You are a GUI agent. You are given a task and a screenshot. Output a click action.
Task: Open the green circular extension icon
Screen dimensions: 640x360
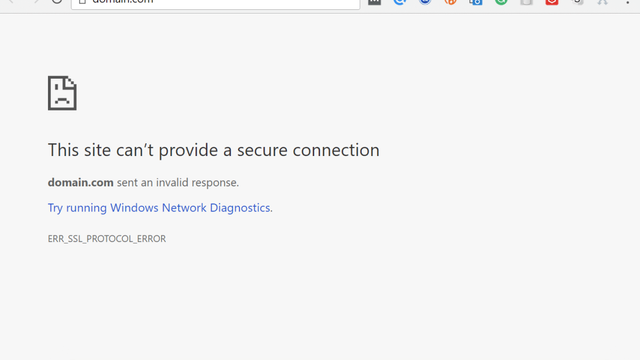coord(501,2)
